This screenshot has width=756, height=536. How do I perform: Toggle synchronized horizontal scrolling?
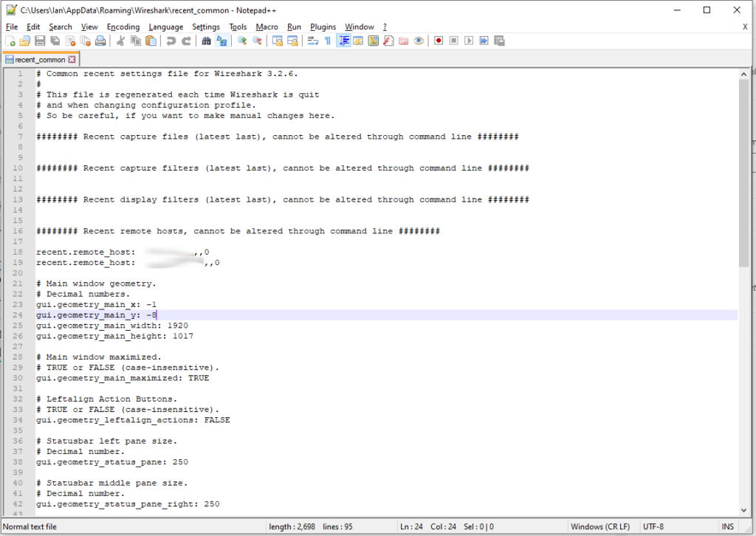292,41
